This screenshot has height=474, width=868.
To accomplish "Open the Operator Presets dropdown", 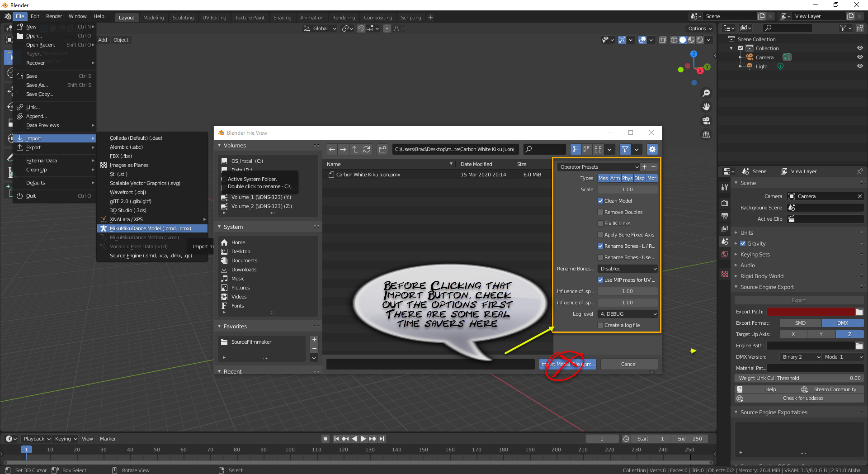I will click(599, 167).
